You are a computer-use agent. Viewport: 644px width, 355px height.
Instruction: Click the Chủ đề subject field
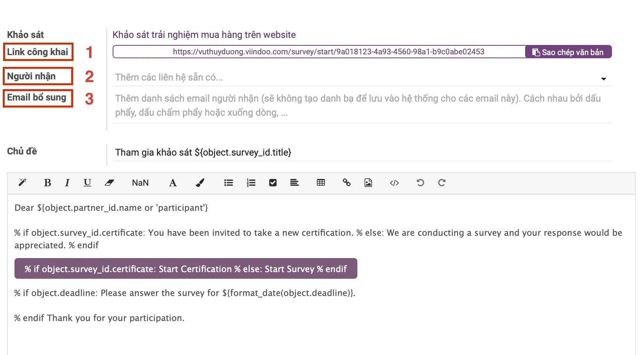pos(362,152)
